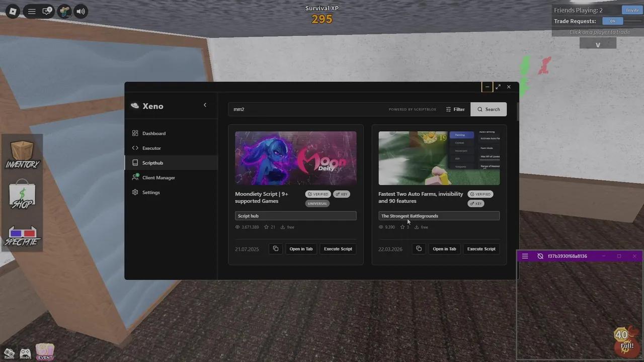Open Xeno Settings

coord(151,192)
